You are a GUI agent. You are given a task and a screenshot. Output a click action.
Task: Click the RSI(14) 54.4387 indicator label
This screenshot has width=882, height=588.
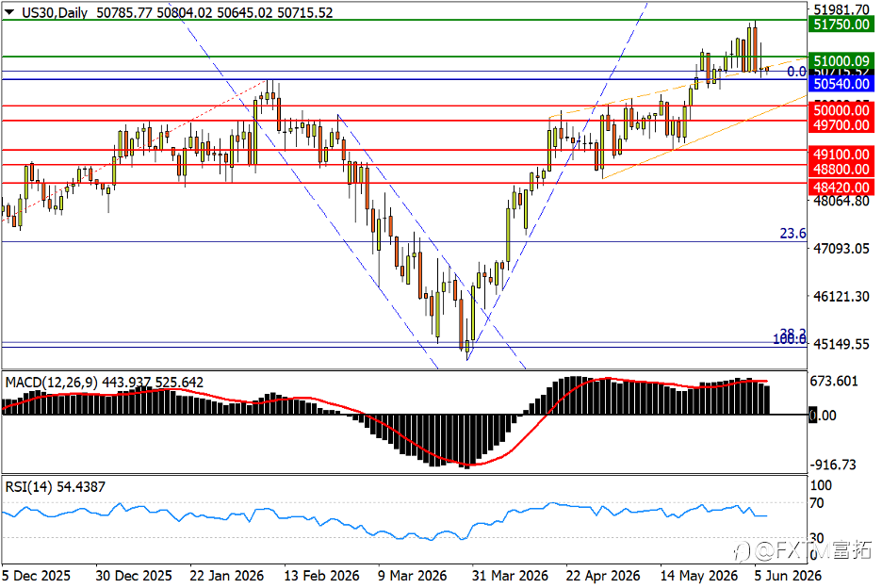pyautogui.click(x=55, y=487)
